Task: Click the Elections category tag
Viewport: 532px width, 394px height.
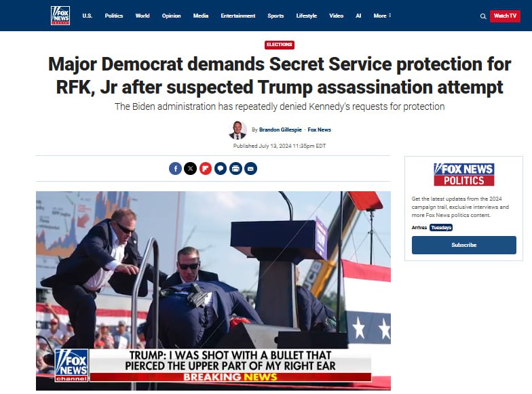Action: [280, 45]
